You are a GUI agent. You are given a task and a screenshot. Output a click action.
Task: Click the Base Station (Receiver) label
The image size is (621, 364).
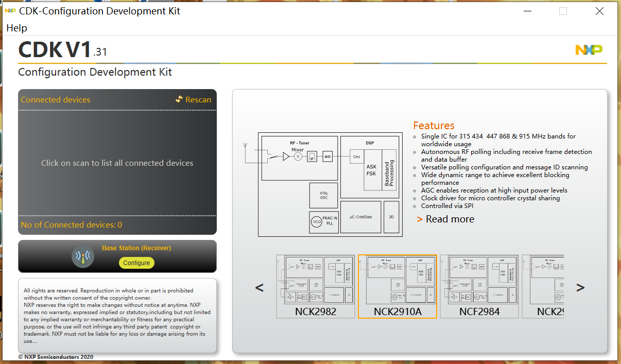coord(136,248)
